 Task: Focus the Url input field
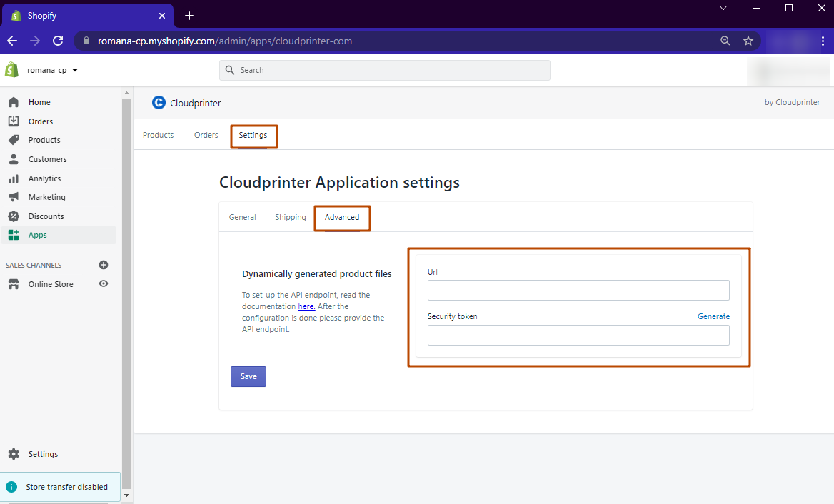pyautogui.click(x=578, y=291)
